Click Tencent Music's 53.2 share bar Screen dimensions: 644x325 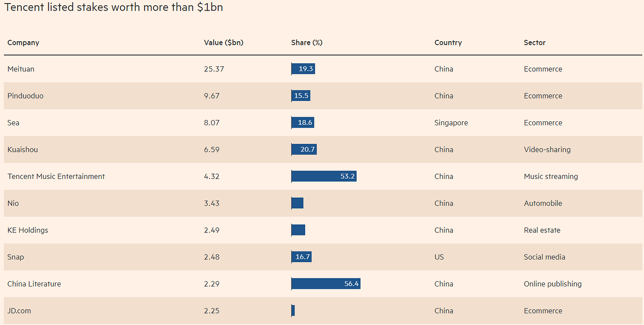point(324,176)
